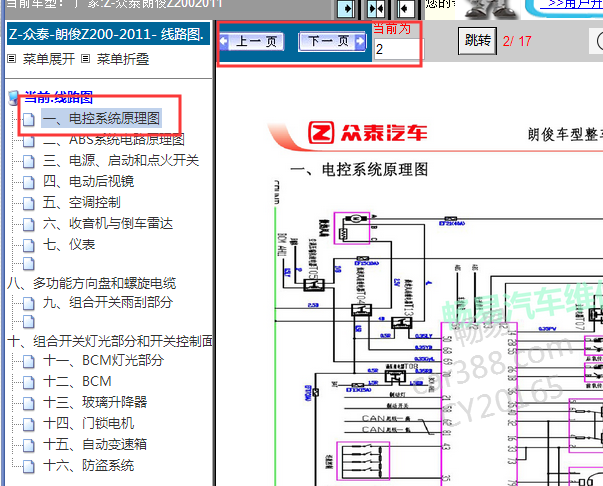Click the page icon beside 九、组合开关雨刮部分

pos(28,304)
